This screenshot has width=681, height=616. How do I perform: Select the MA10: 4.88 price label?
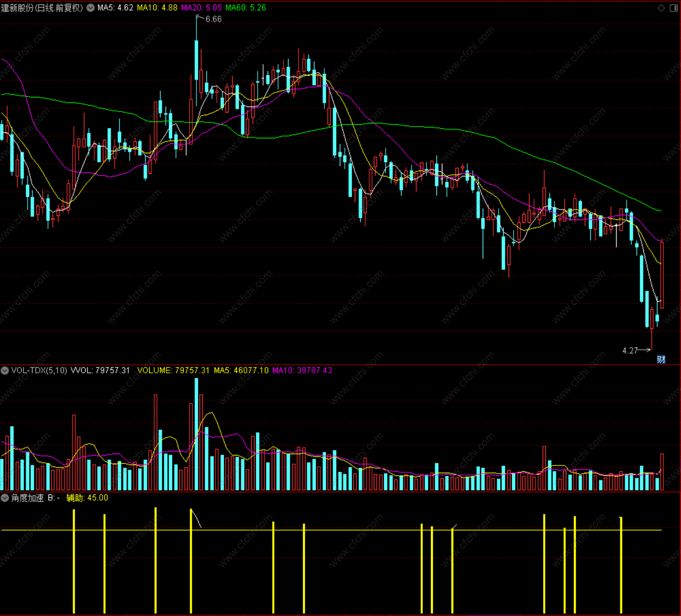click(x=157, y=8)
